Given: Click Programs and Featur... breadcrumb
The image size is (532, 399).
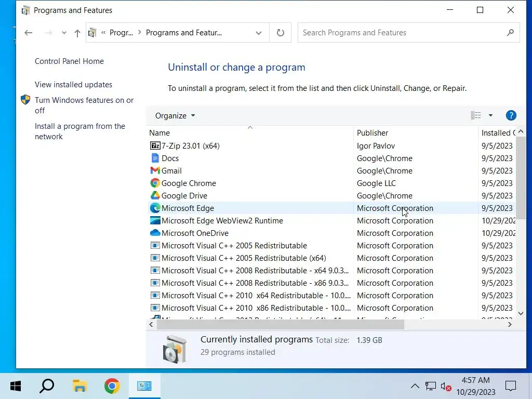Looking at the screenshot, I should 183,33.
